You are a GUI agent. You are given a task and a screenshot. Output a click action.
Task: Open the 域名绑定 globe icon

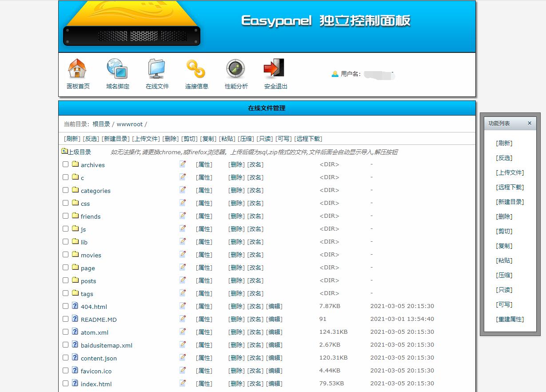117,68
